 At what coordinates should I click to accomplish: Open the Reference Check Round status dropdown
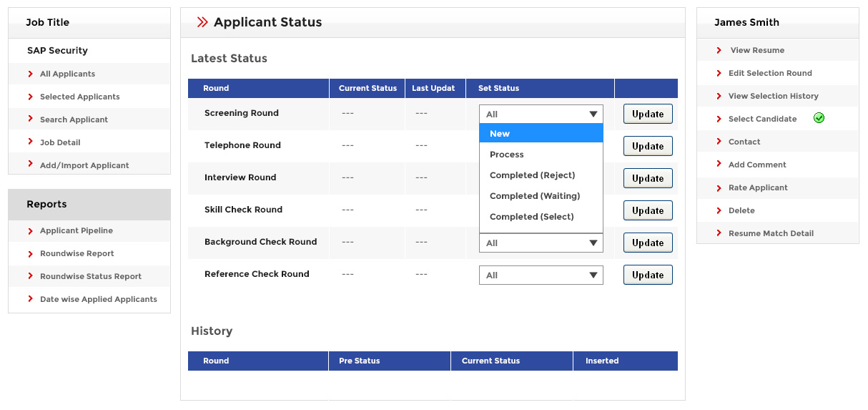click(x=541, y=275)
